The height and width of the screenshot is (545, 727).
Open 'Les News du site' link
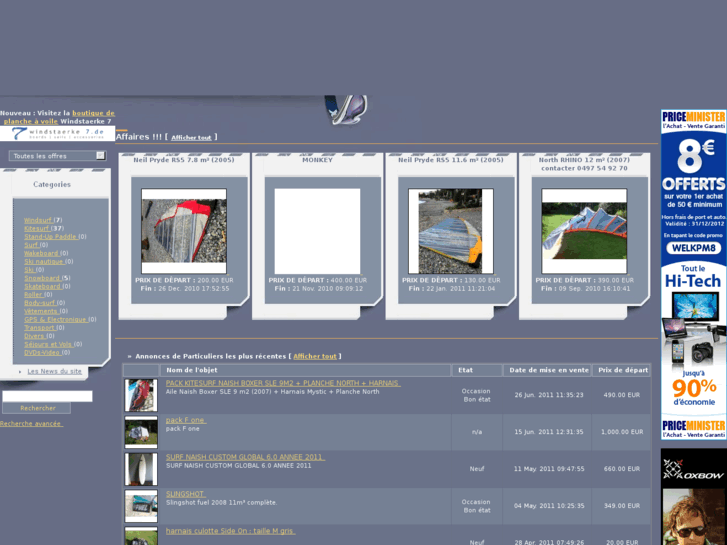[54, 372]
